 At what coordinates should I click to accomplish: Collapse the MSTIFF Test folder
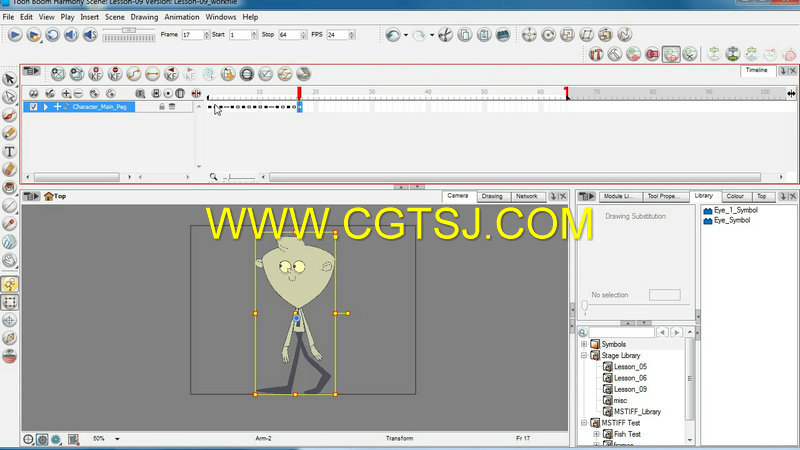coord(584,423)
